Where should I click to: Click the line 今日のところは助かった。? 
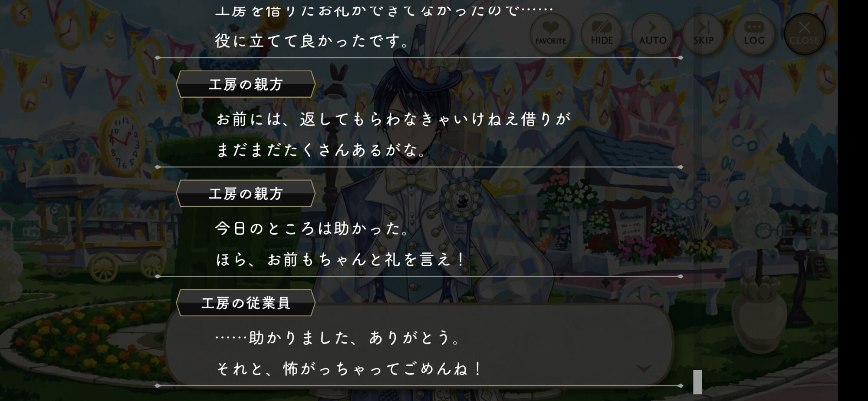click(x=312, y=229)
